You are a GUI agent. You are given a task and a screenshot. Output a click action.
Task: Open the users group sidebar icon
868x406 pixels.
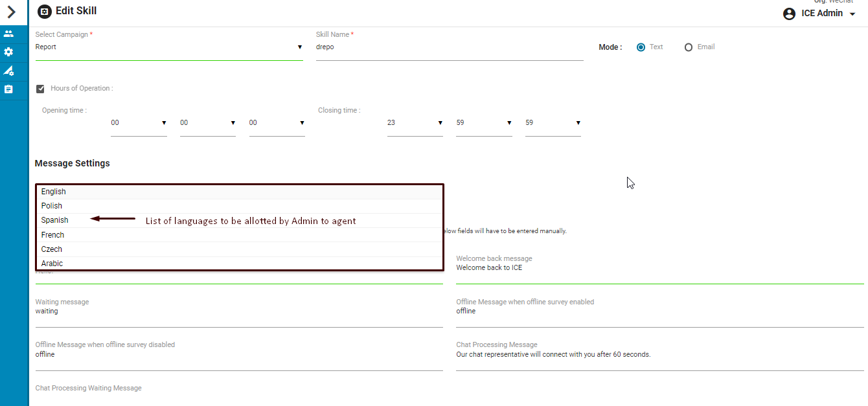click(x=8, y=34)
